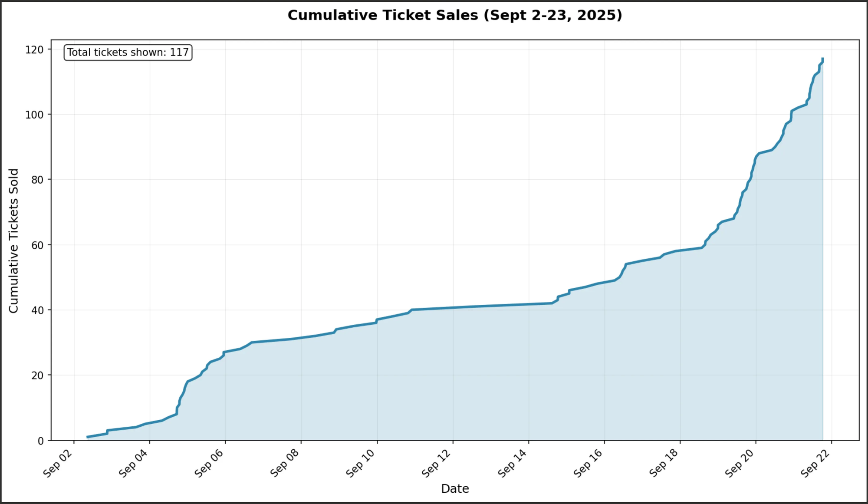Screen dimensions: 868x504
Task: Click the "80" y-axis tick label
Action: pos(38,179)
